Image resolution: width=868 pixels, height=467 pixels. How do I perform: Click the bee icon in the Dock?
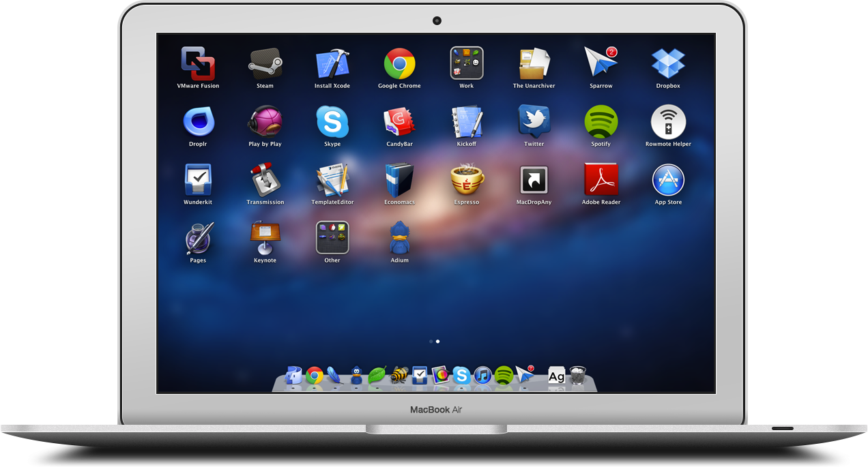399,375
